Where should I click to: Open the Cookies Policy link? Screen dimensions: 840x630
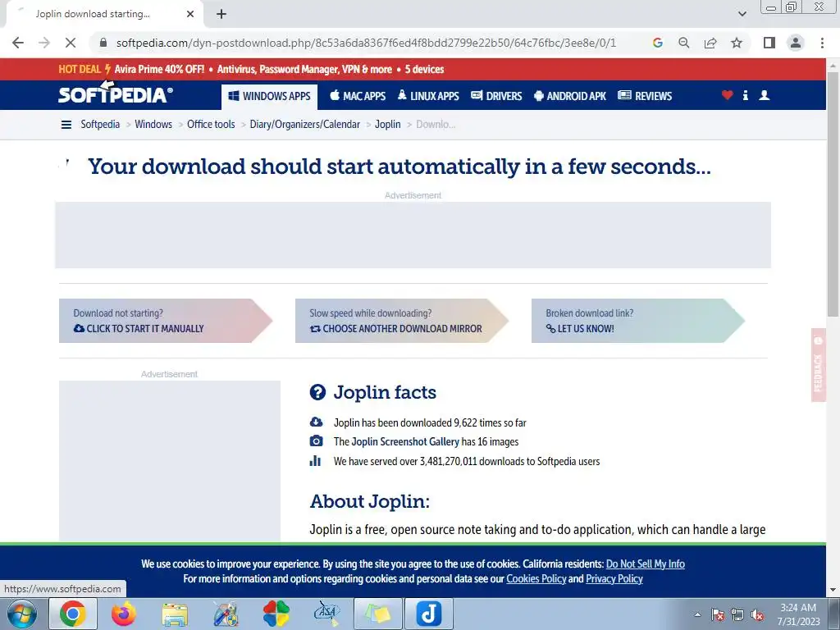(536, 579)
